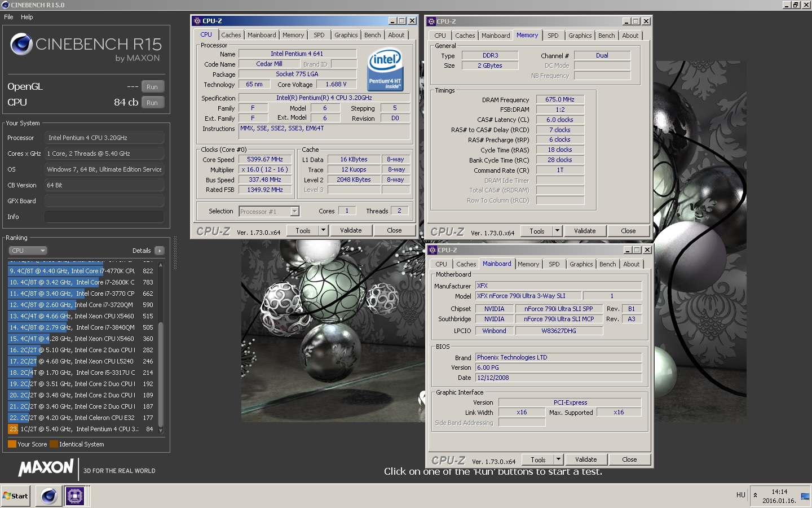This screenshot has width=812, height=508.
Task: Open Cinebench from the taskbar icon
Action: coord(49,496)
